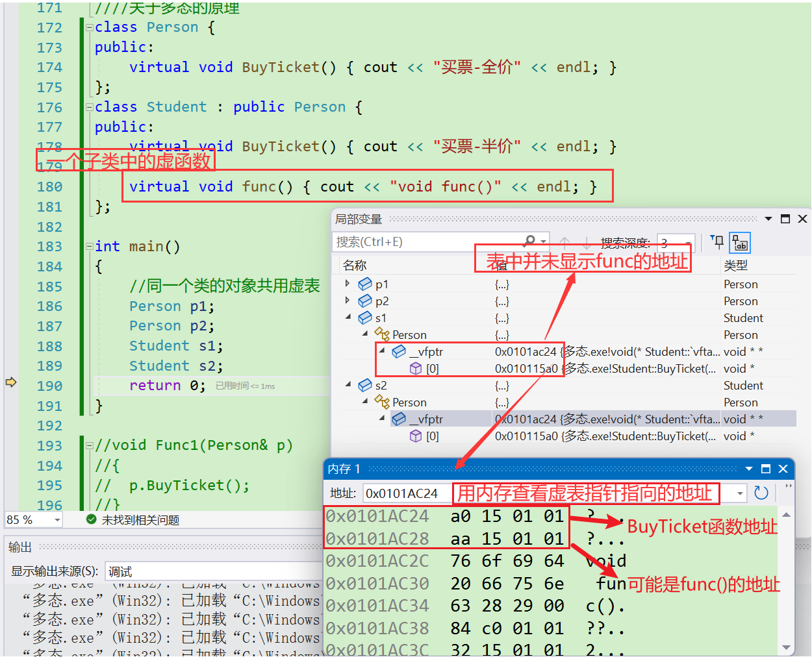Viewport: 812px width, 657px height.
Task: Click the find previous up arrow
Action: point(565,243)
